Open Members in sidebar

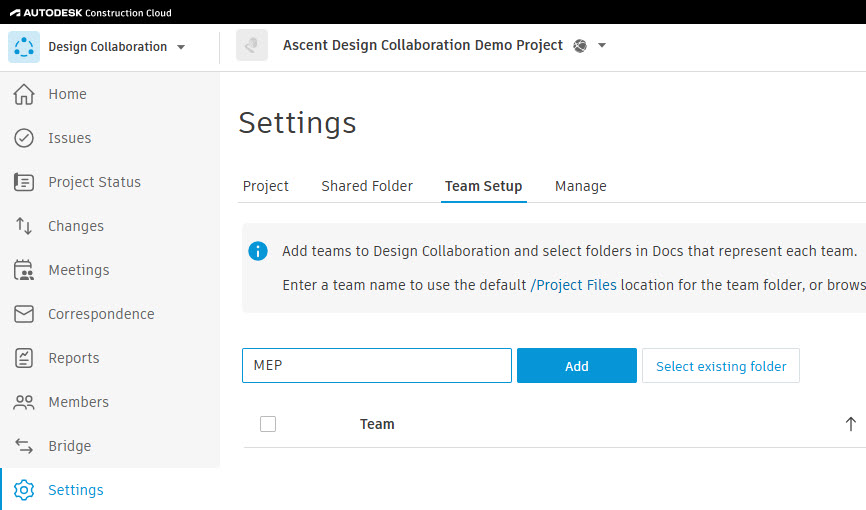(78, 402)
